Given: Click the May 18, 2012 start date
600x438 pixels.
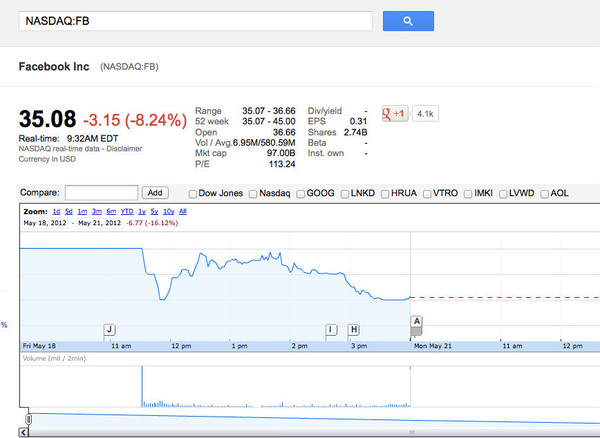Looking at the screenshot, I should (45, 223).
